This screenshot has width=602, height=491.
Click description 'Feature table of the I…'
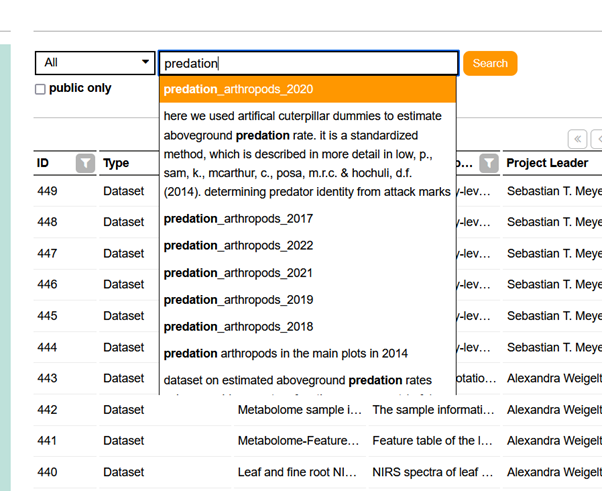[432, 441]
